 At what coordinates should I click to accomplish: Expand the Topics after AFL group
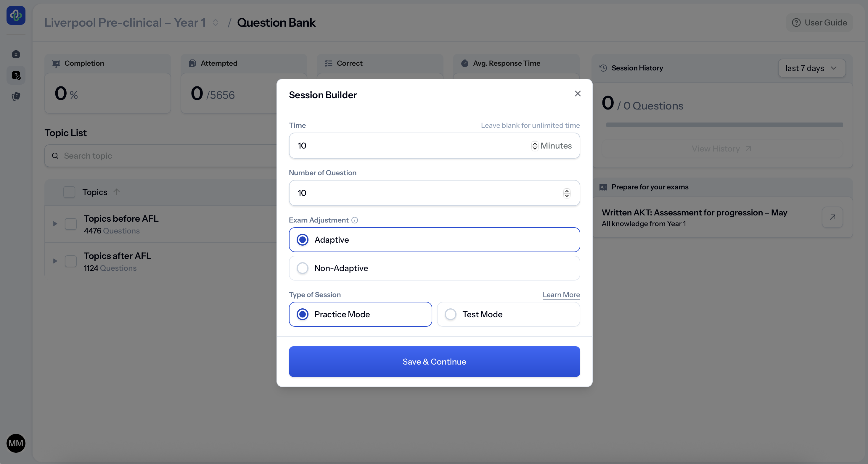(55, 261)
